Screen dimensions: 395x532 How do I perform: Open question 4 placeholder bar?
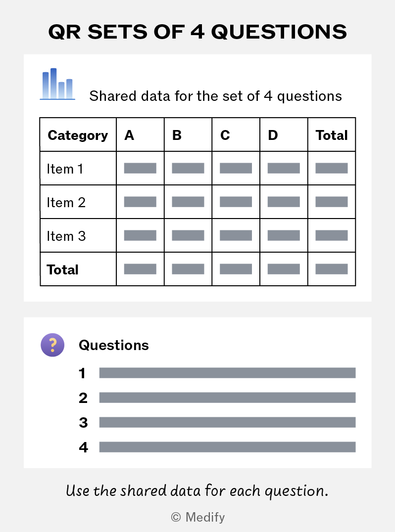pos(227,447)
